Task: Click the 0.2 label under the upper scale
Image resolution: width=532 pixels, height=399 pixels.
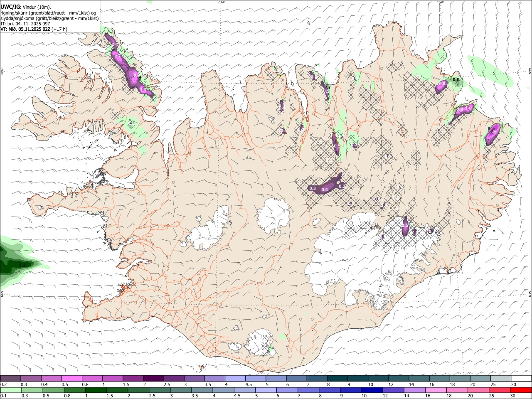Action: pos(3,384)
